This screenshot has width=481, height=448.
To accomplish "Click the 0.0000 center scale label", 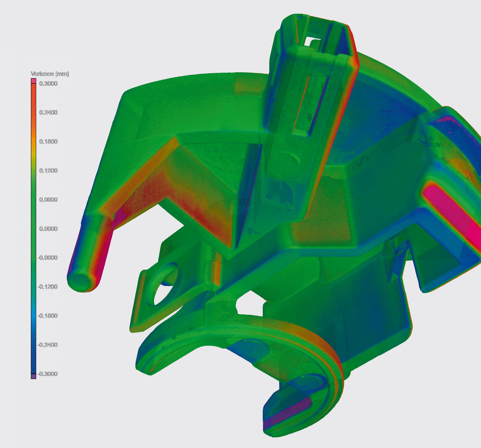I will (x=48, y=229).
